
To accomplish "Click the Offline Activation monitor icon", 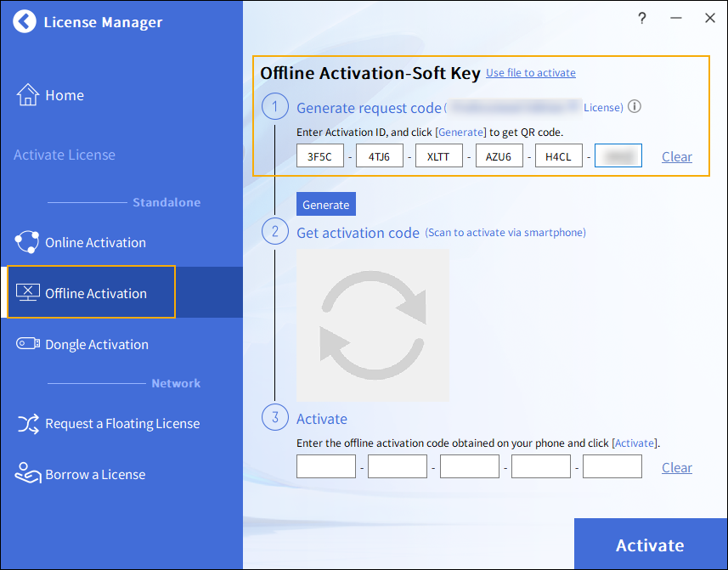I will (28, 293).
